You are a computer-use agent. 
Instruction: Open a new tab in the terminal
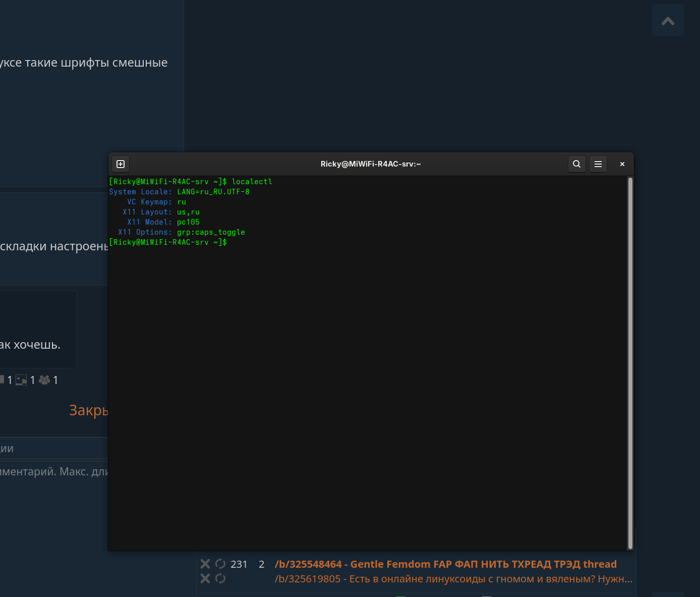pyautogui.click(x=121, y=164)
